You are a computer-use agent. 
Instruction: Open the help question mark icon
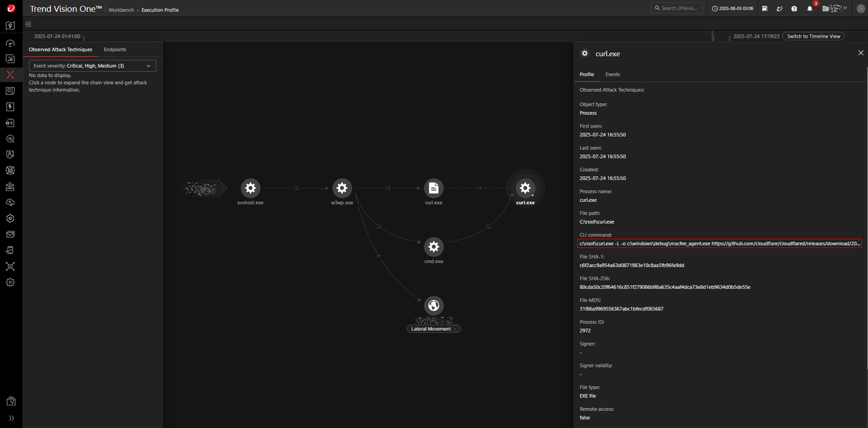click(794, 9)
